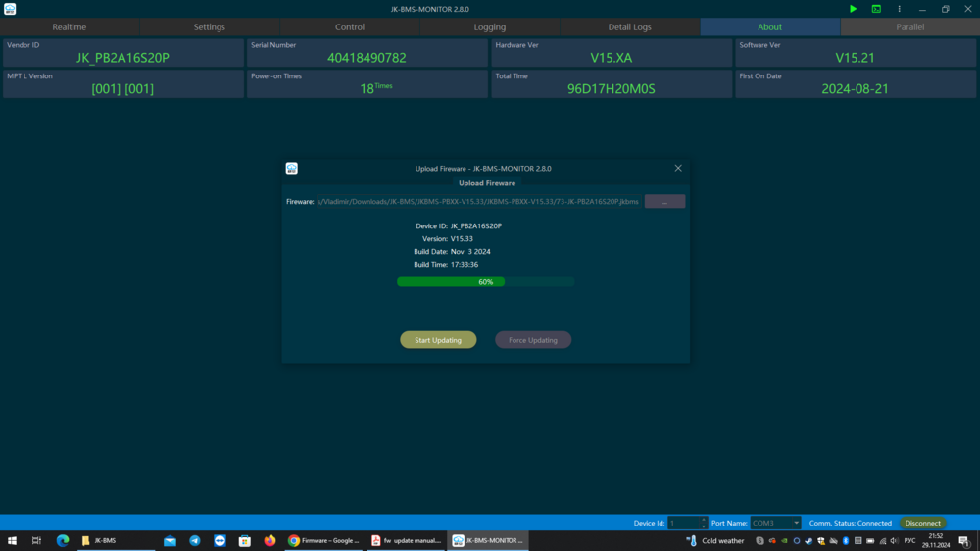Open the Windows Start menu
980x551 pixels.
click(12, 541)
